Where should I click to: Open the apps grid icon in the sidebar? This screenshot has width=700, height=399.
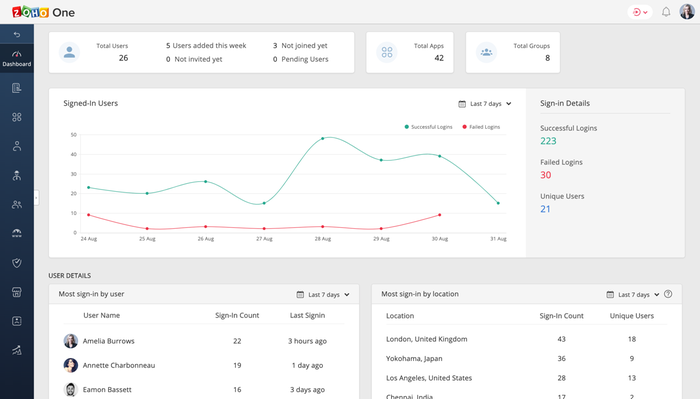click(x=17, y=117)
